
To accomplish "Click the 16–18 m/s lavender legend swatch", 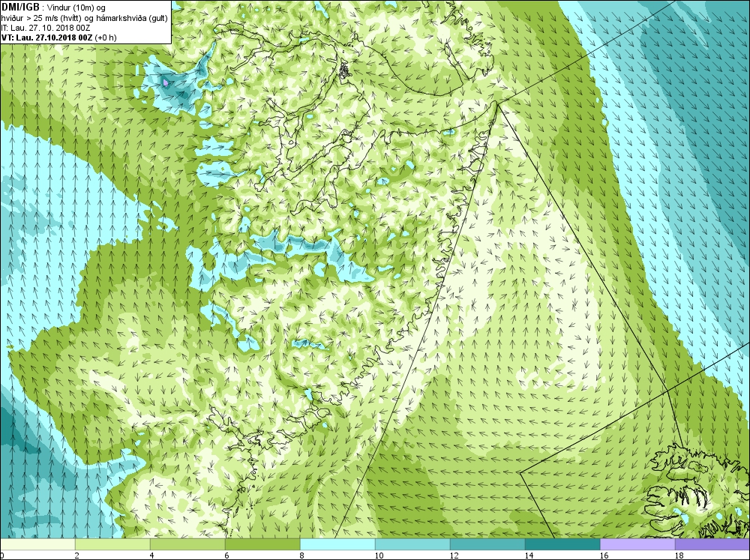I will 637,544.
